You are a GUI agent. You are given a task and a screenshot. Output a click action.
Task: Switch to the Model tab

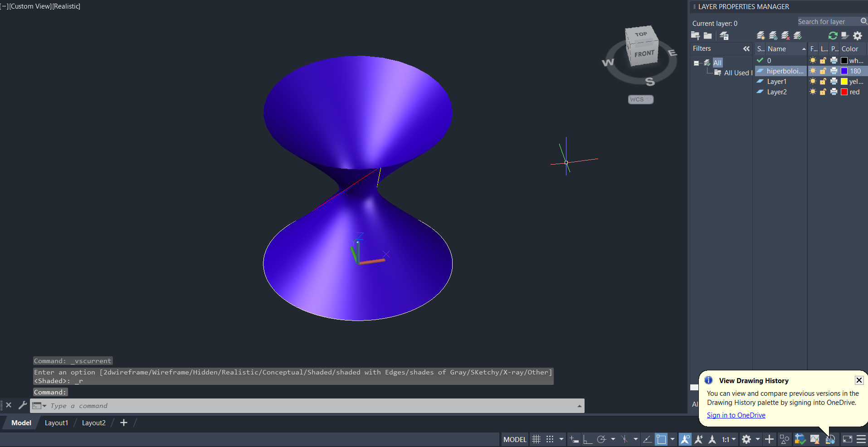(21, 423)
